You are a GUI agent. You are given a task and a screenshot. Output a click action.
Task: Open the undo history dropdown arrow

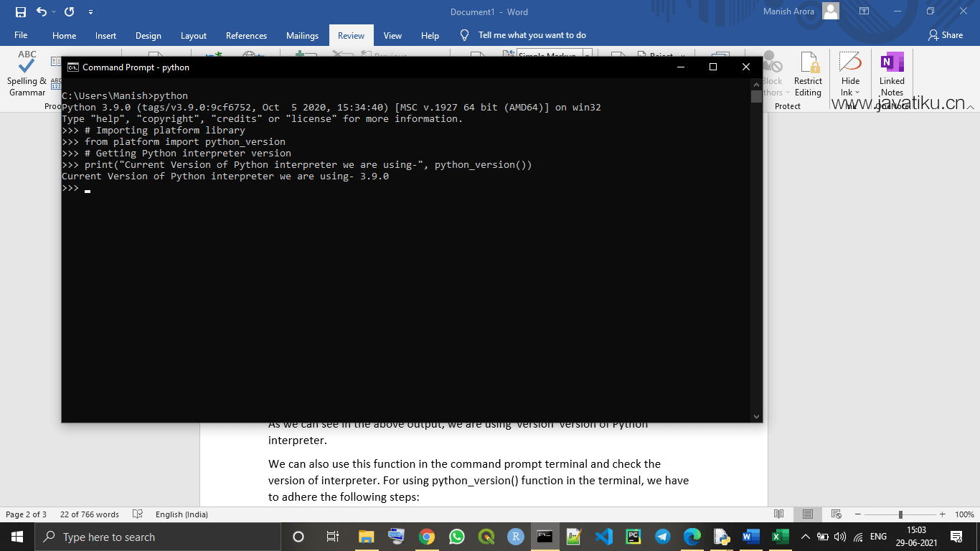[x=53, y=12]
